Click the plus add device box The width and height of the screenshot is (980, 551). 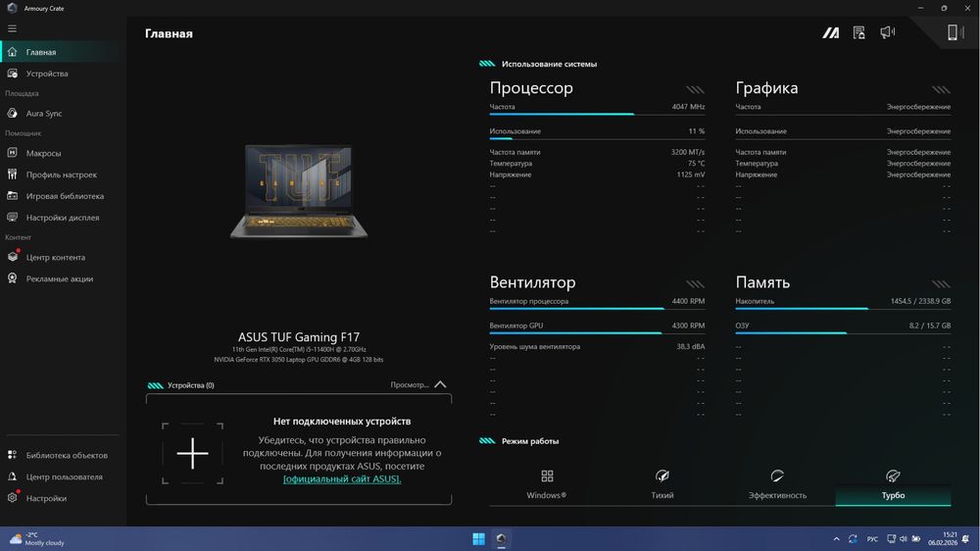192,453
